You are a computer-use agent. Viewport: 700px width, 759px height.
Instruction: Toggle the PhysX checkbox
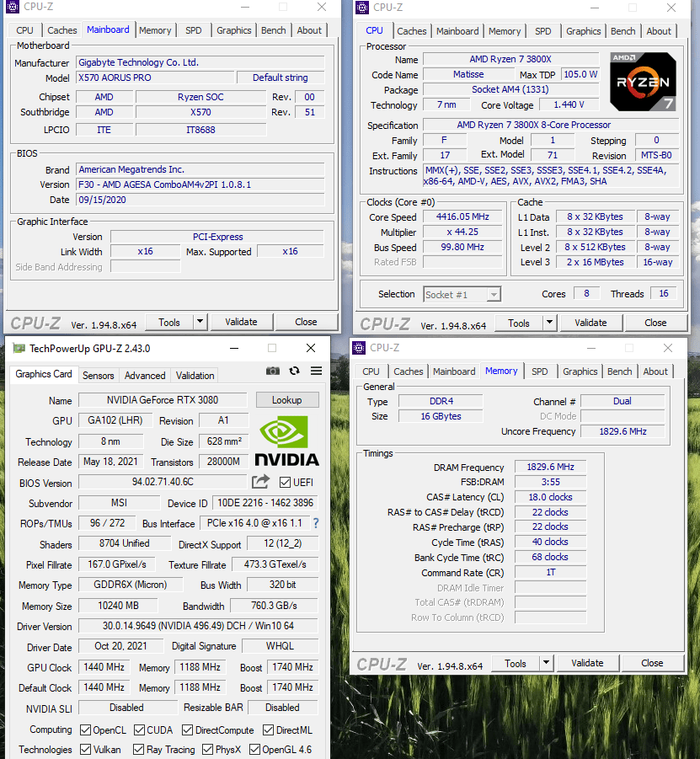[x=208, y=750]
